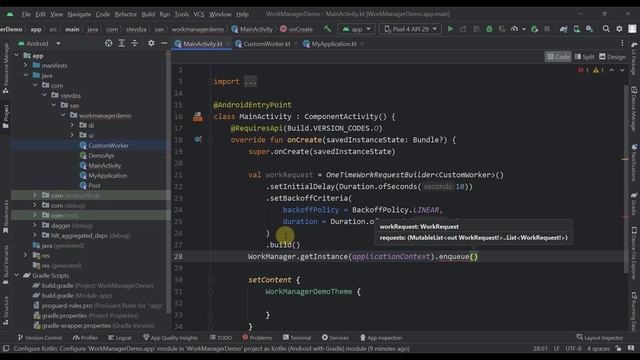Expand the di package
Image resolution: width=640 pixels, height=360 pixels.
pyautogui.click(x=72, y=125)
